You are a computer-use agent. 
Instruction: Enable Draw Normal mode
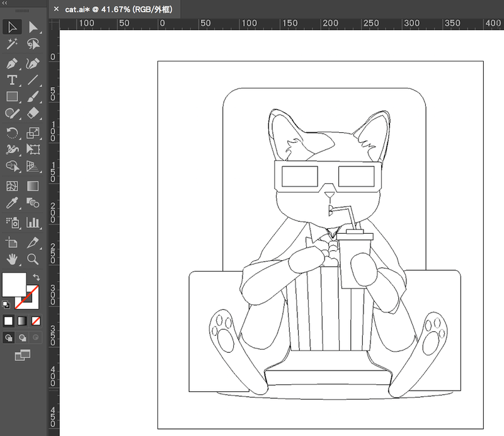(9, 338)
